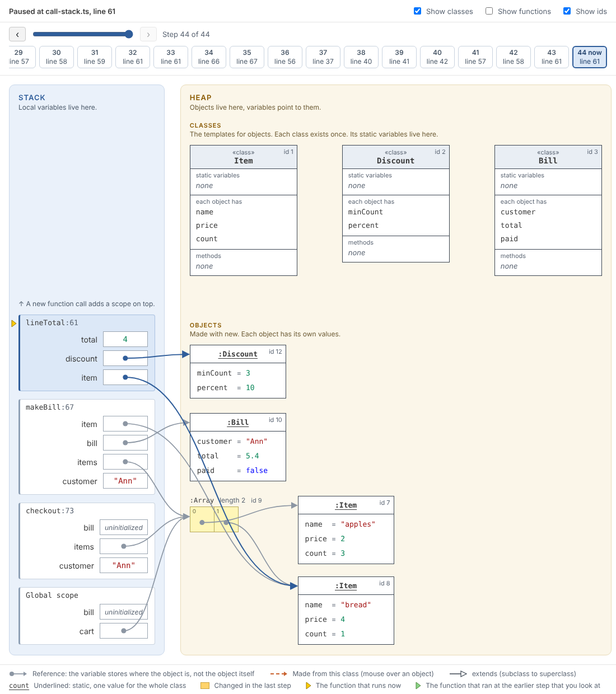Jump to step 43 line 61
Screen dimensions: 616x694
click(552, 57)
